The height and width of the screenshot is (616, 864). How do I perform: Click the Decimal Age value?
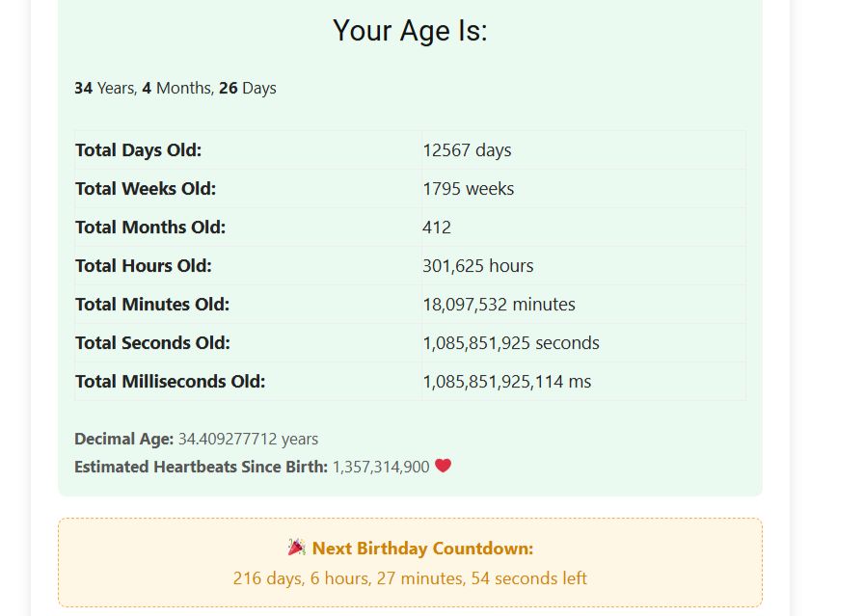[248, 439]
